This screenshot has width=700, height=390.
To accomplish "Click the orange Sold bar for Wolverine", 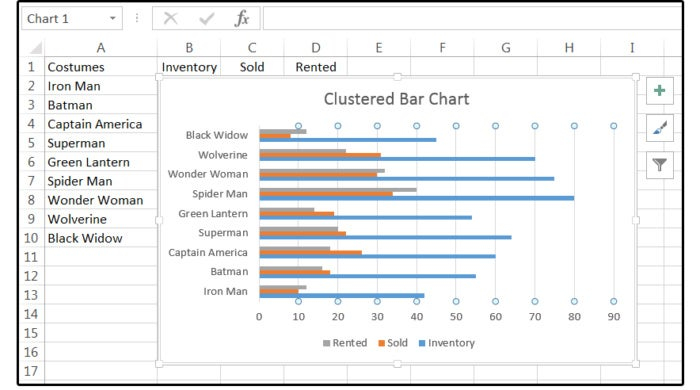I will tap(320, 155).
